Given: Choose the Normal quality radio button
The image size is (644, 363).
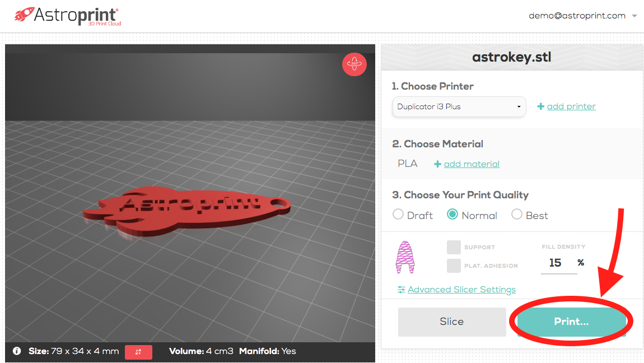Looking at the screenshot, I should point(452,215).
